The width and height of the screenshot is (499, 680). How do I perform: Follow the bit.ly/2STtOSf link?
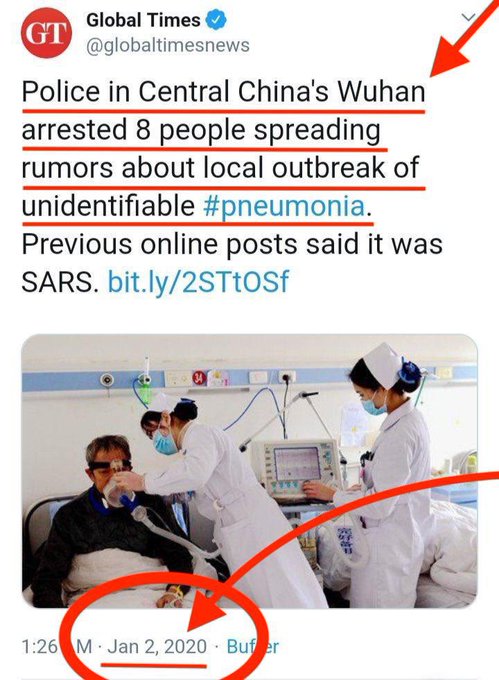pyautogui.click(x=198, y=282)
